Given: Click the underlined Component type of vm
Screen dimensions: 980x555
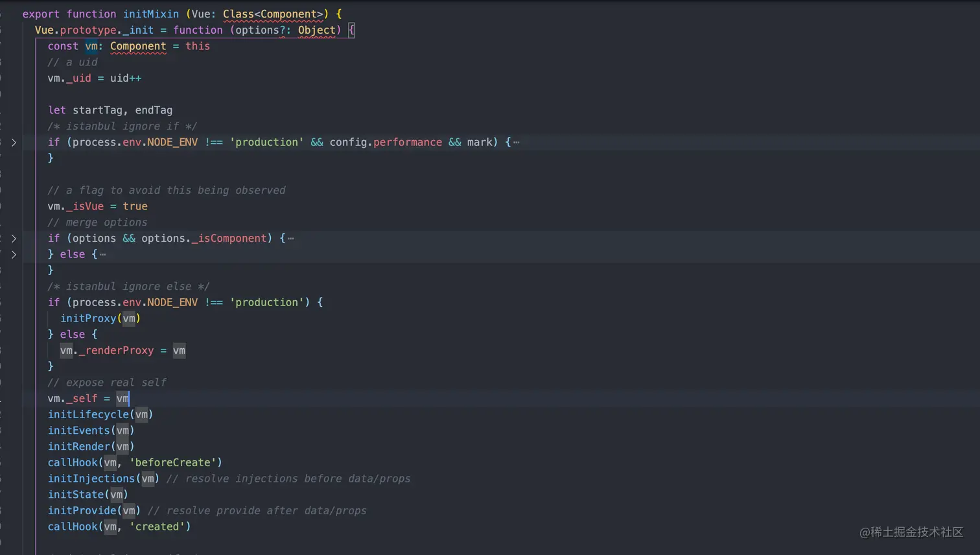Looking at the screenshot, I should (x=137, y=46).
